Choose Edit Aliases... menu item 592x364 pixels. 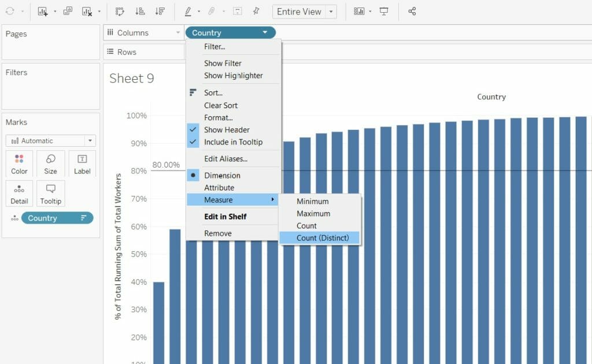pyautogui.click(x=226, y=158)
